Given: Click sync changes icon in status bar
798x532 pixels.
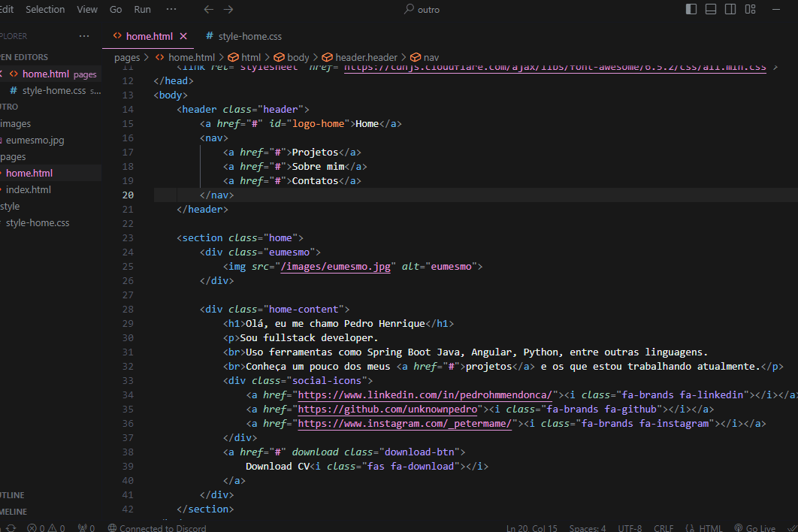Looking at the screenshot, I should (x=11, y=528).
